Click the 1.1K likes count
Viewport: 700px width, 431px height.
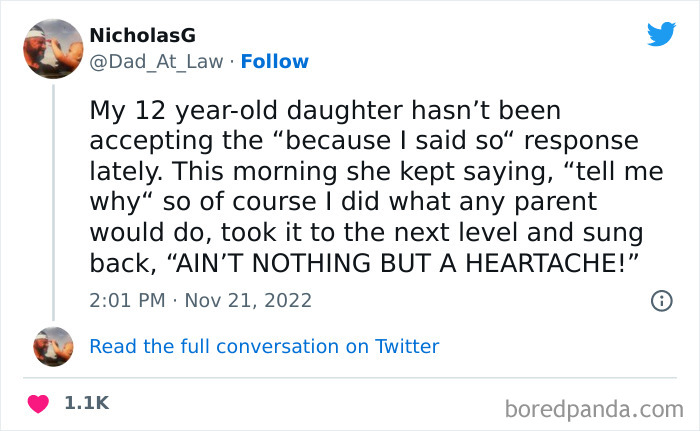(86, 404)
